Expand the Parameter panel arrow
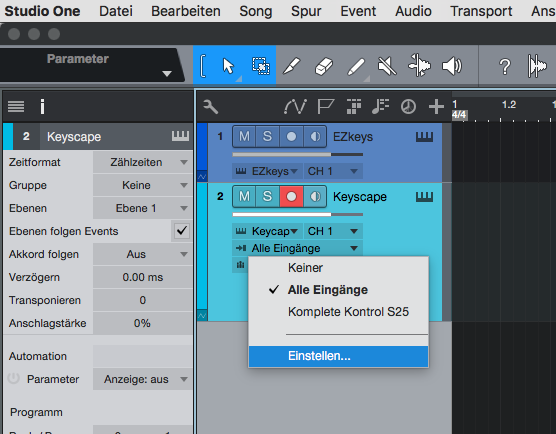This screenshot has width=556, height=434. pos(167,74)
